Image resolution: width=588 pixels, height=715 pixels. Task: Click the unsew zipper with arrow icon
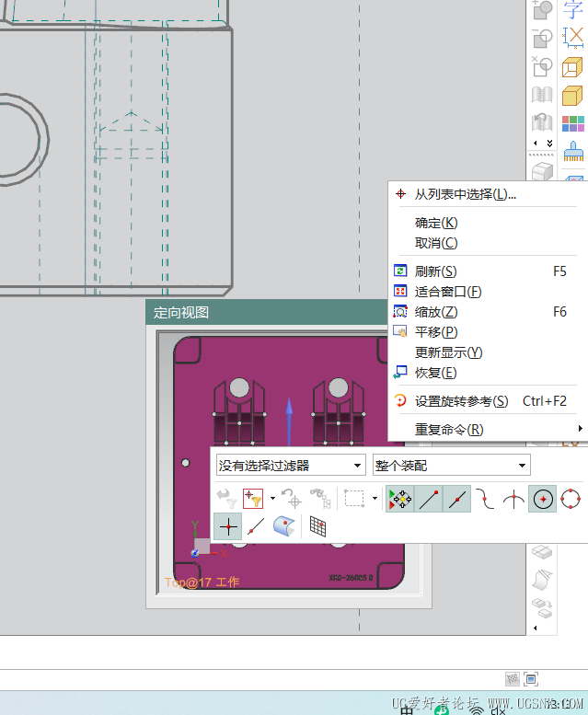point(542,122)
